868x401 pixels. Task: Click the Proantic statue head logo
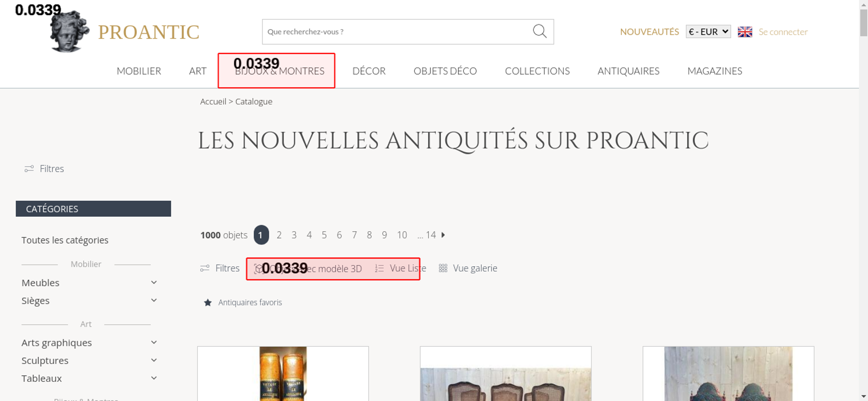(x=69, y=32)
